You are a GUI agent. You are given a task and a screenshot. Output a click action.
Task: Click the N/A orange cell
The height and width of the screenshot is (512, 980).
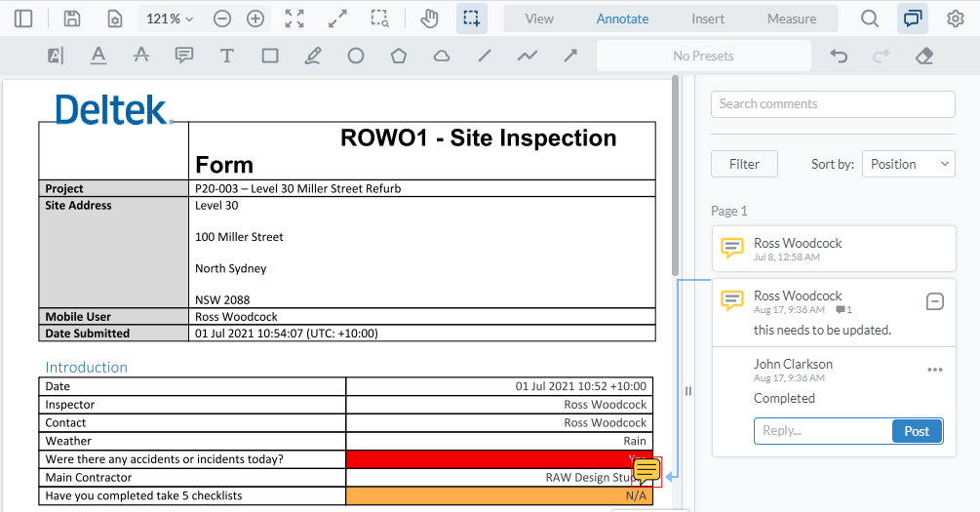pyautogui.click(x=499, y=495)
